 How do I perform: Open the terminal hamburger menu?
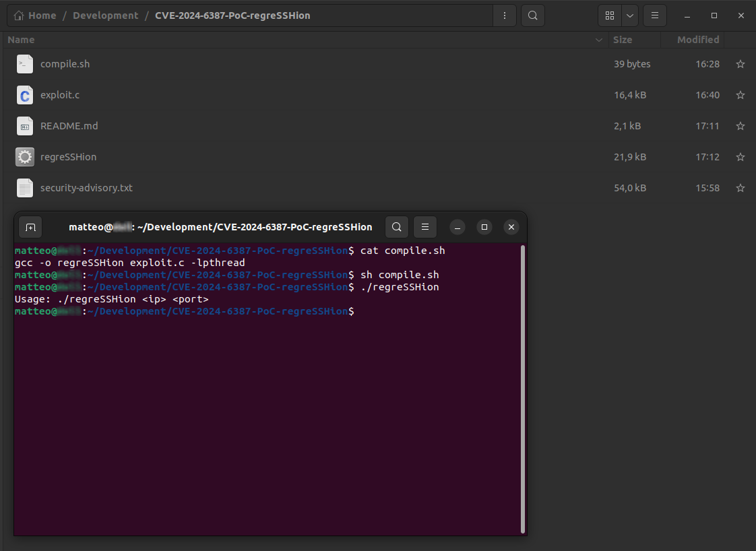pyautogui.click(x=425, y=227)
